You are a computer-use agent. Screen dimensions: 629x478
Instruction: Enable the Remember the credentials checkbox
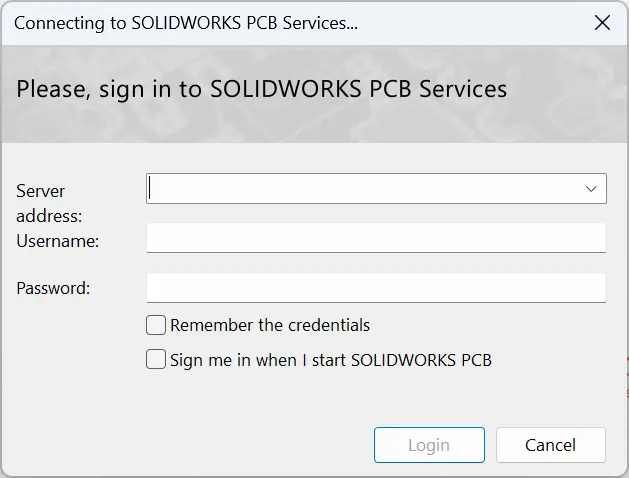click(x=156, y=325)
